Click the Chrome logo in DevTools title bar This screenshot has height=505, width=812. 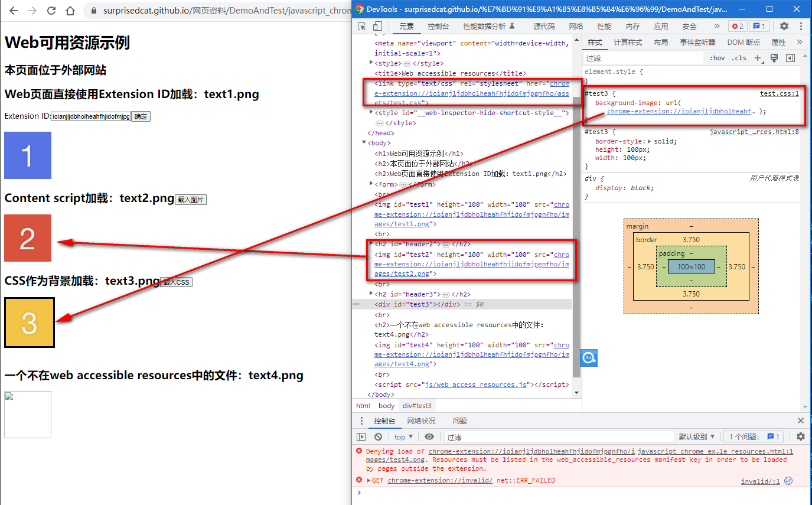(360, 9)
